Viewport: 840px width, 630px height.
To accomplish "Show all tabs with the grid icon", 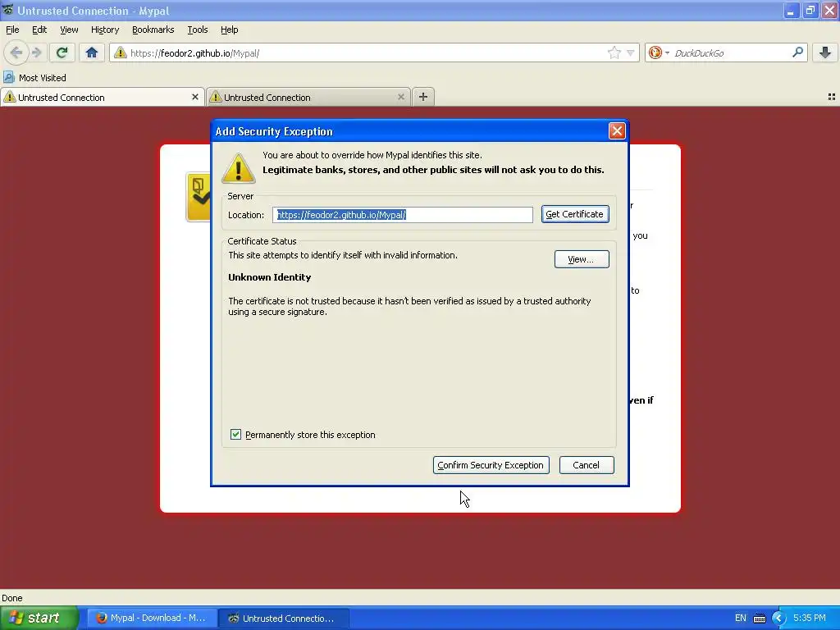I will pyautogui.click(x=832, y=97).
